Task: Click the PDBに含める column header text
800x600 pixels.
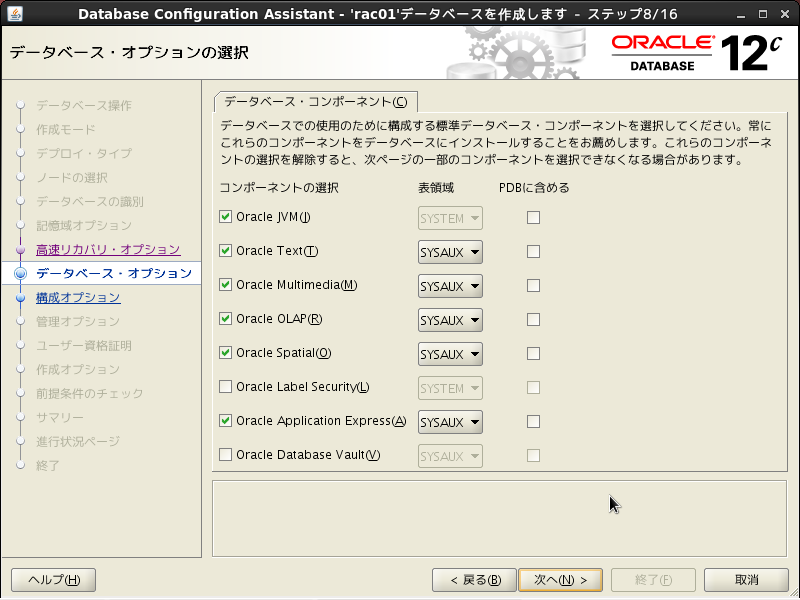Action: coord(534,188)
